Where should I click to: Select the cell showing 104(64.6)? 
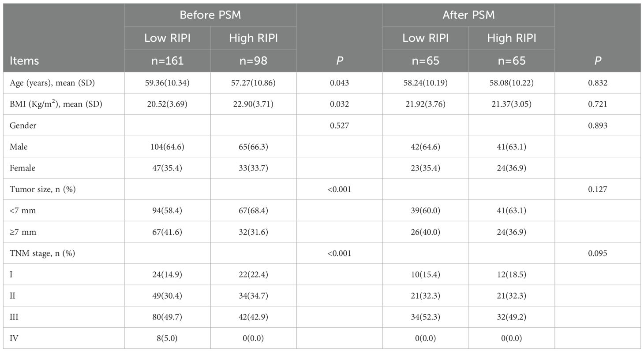tap(167, 147)
